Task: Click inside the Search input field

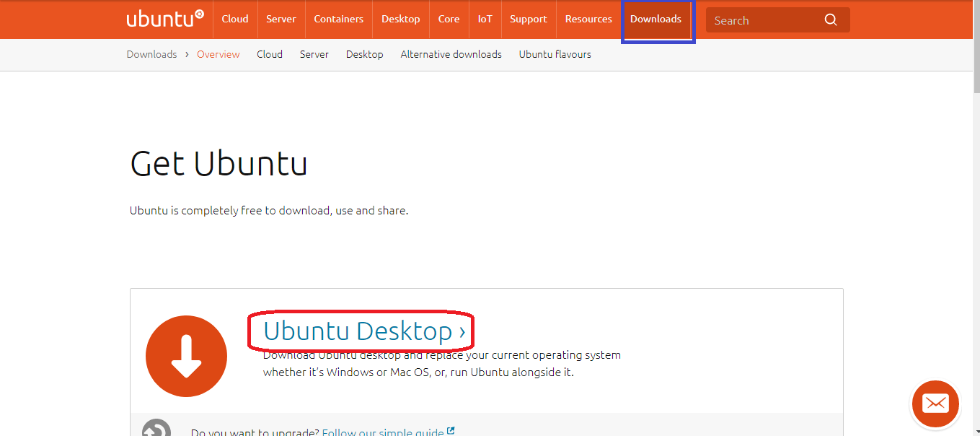Action: 764,19
